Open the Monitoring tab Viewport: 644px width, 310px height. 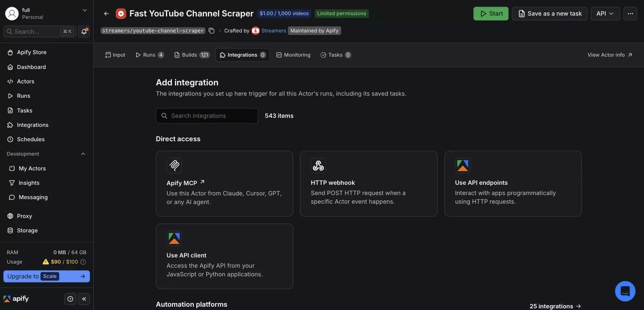click(293, 55)
